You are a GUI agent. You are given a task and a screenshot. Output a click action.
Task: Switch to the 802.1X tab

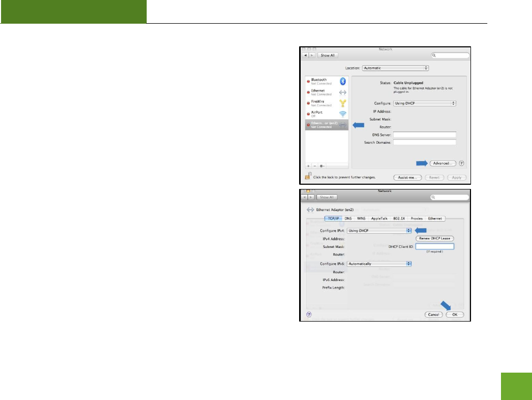(399, 218)
